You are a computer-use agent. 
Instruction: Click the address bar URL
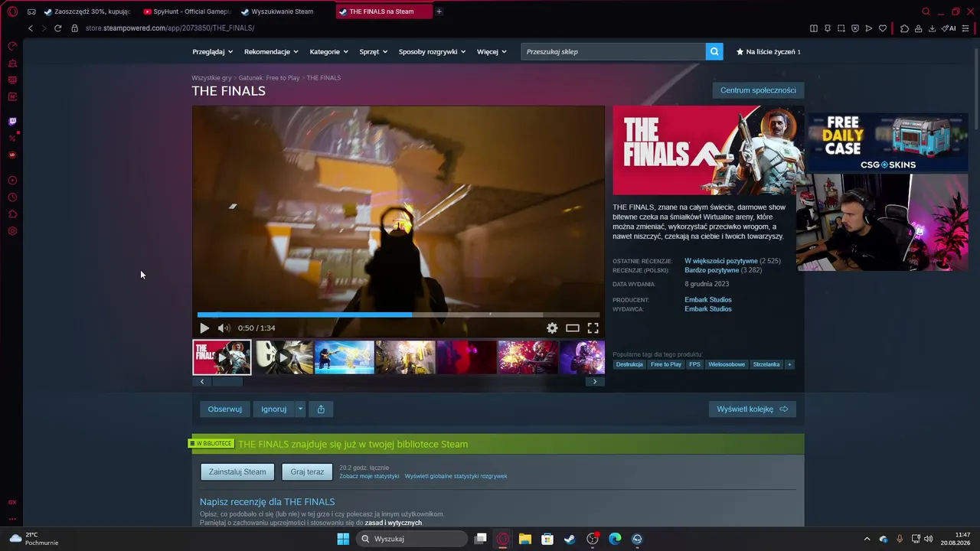[x=170, y=28]
